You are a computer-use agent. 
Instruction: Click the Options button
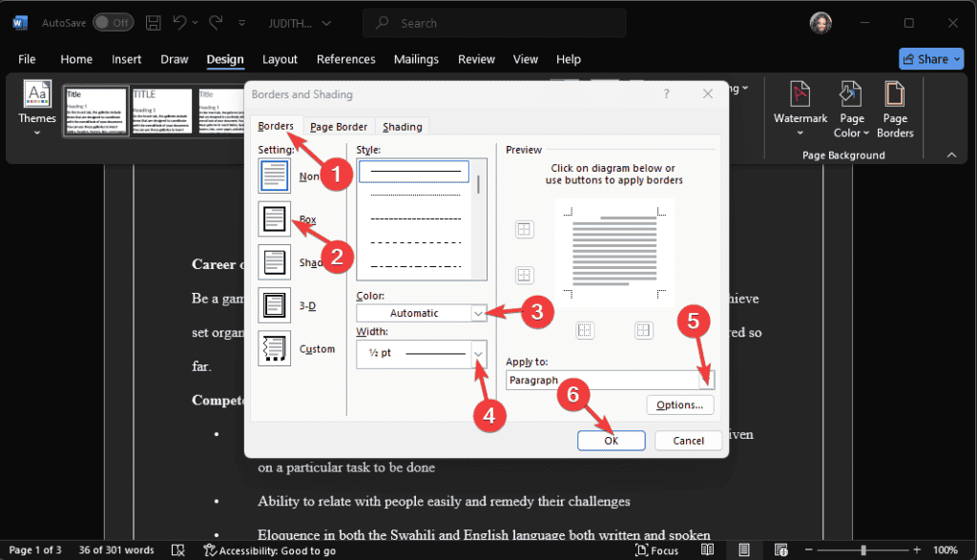[x=679, y=404]
